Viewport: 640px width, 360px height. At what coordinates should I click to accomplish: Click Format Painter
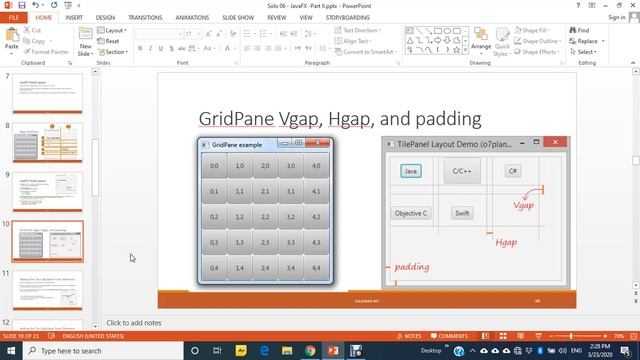pos(46,52)
